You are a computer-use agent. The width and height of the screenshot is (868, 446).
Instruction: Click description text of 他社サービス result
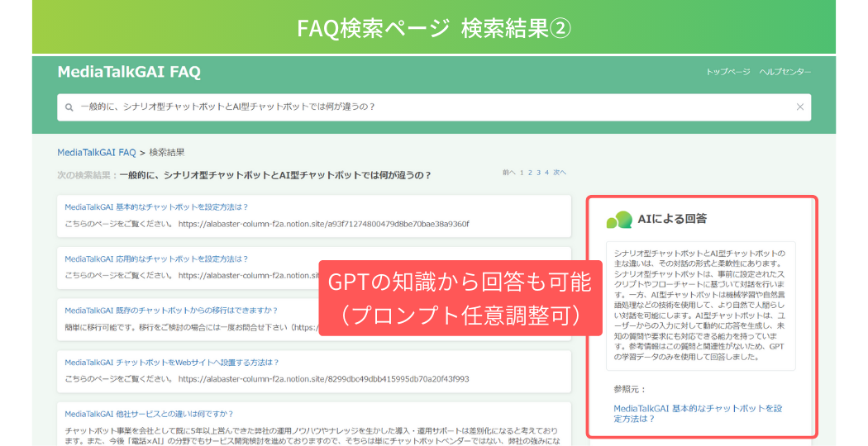(311, 435)
